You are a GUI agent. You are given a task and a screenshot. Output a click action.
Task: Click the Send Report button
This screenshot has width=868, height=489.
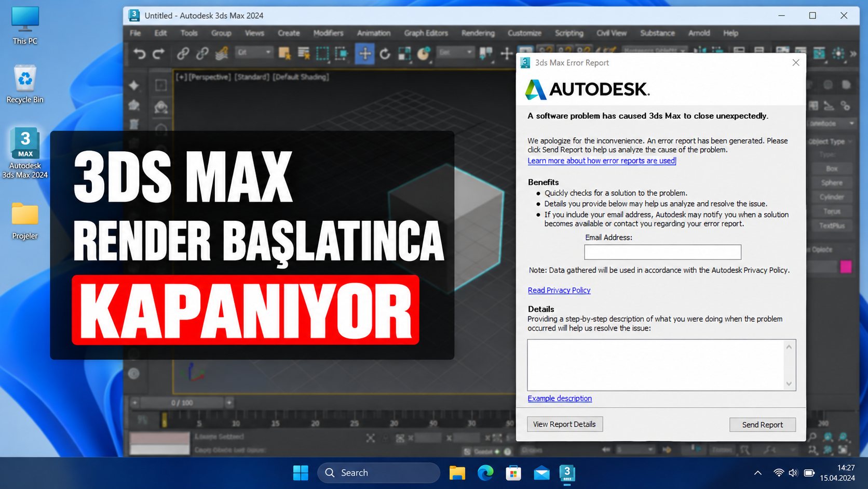click(x=762, y=425)
